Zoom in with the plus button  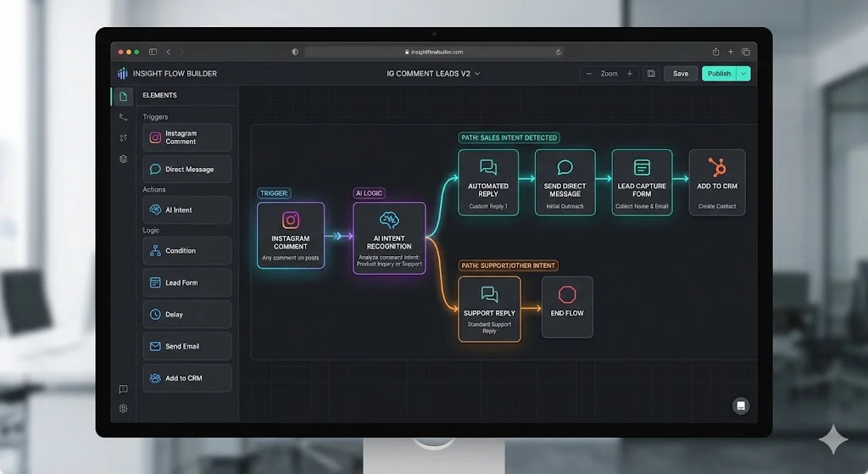click(x=630, y=74)
